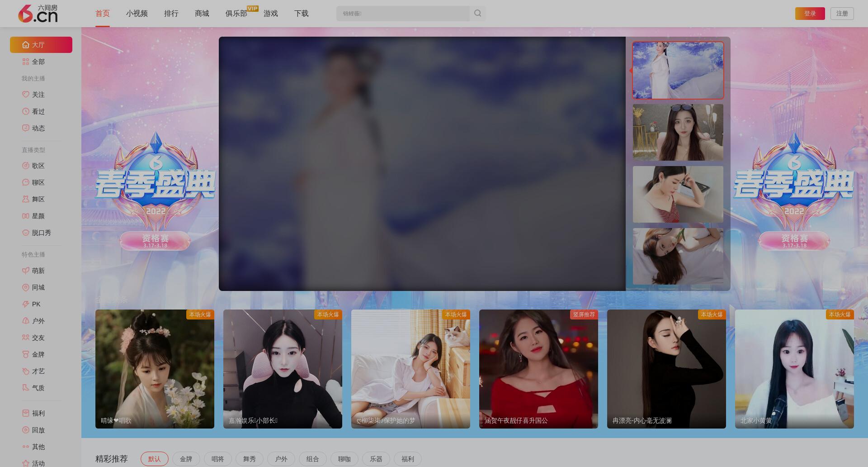Image resolution: width=868 pixels, height=467 pixels.
Task: Click the main blurred video player
Action: coord(422,164)
